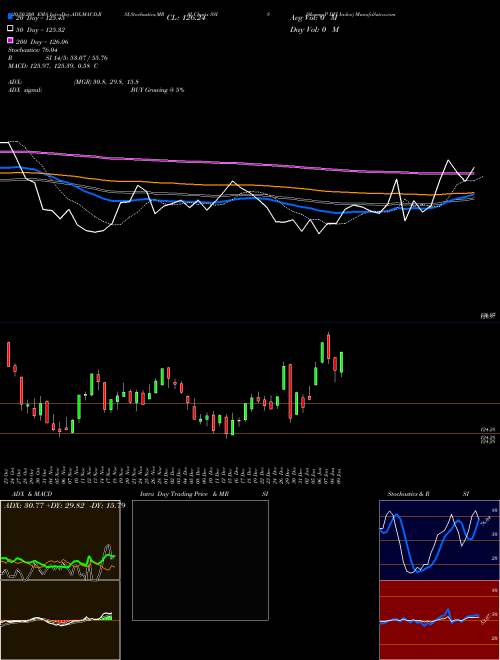500x660 pixels.
Task: Click the '(MGR) 30.8, 29.8, 15.8' ADX values
Action: (106, 82)
